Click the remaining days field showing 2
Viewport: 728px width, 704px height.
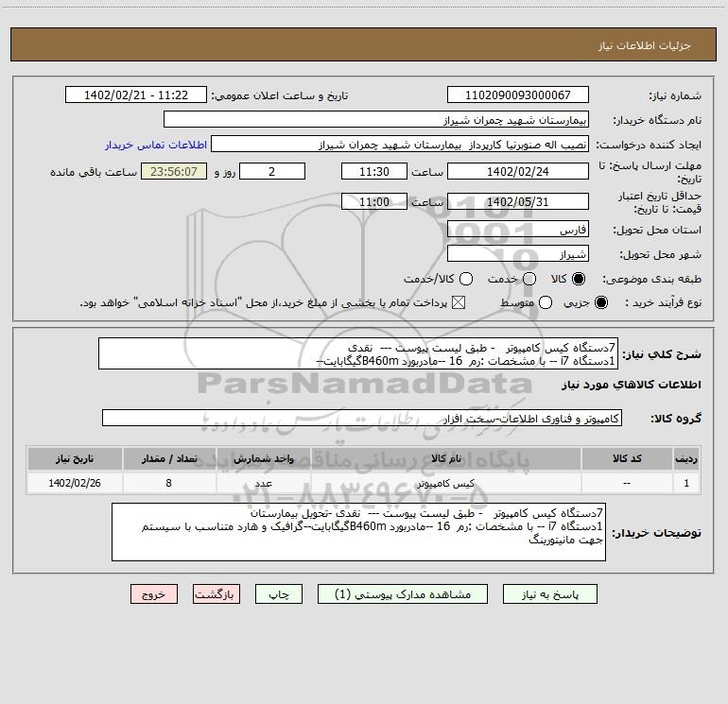click(x=272, y=171)
